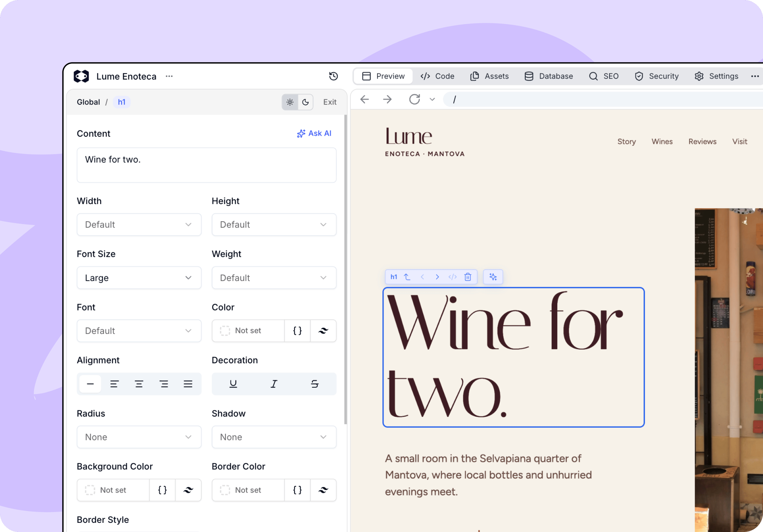Set text alignment to right
This screenshot has width=763, height=532.
(x=163, y=384)
